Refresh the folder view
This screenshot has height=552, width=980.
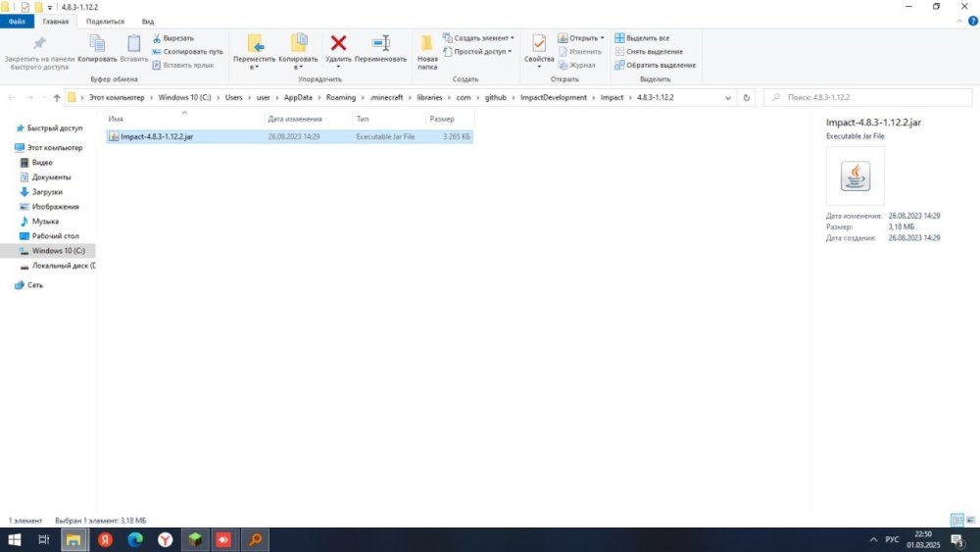746,97
